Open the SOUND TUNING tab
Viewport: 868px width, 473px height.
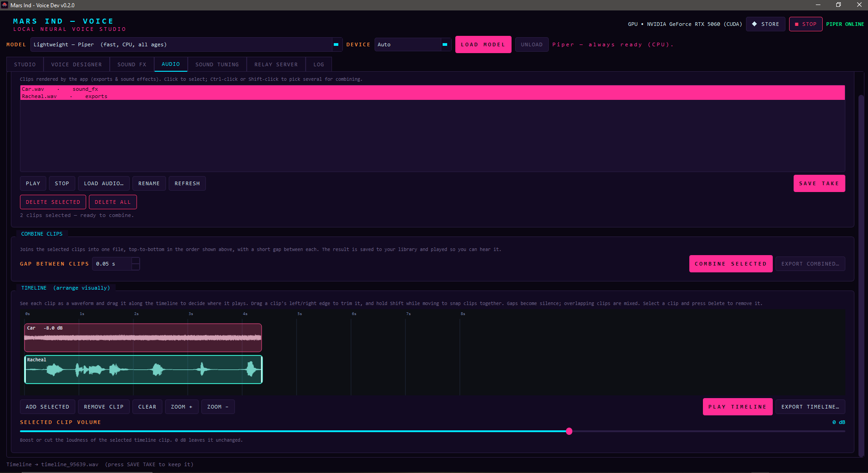[x=217, y=64]
